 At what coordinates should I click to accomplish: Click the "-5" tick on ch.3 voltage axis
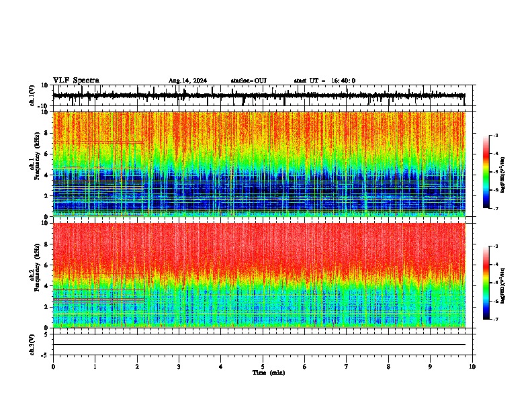coord(46,355)
